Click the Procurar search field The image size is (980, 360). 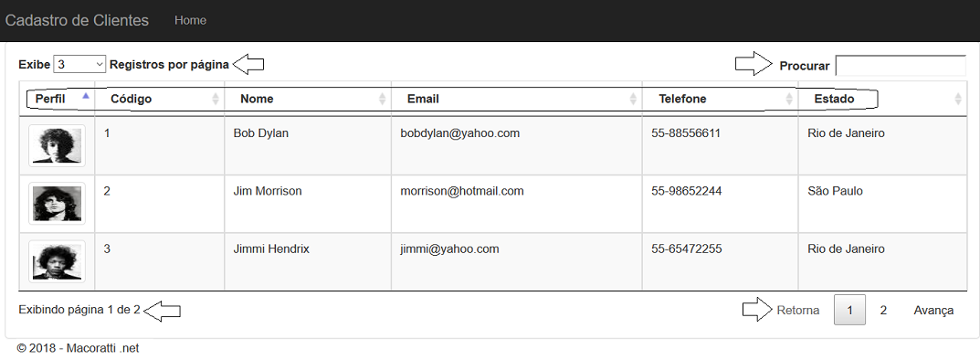coord(901,66)
